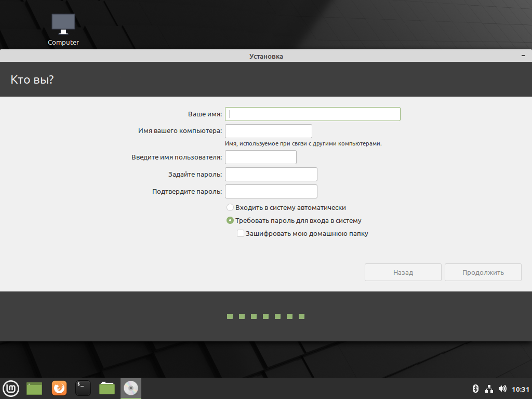The height and width of the screenshot is (399, 532).
Task: Click the 'Продолжить' button
Action: point(483,272)
